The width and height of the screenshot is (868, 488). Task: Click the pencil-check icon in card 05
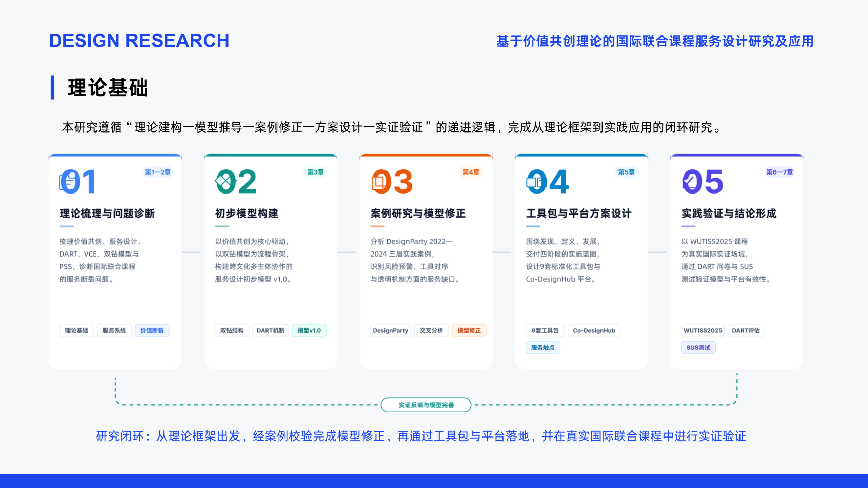point(690,182)
